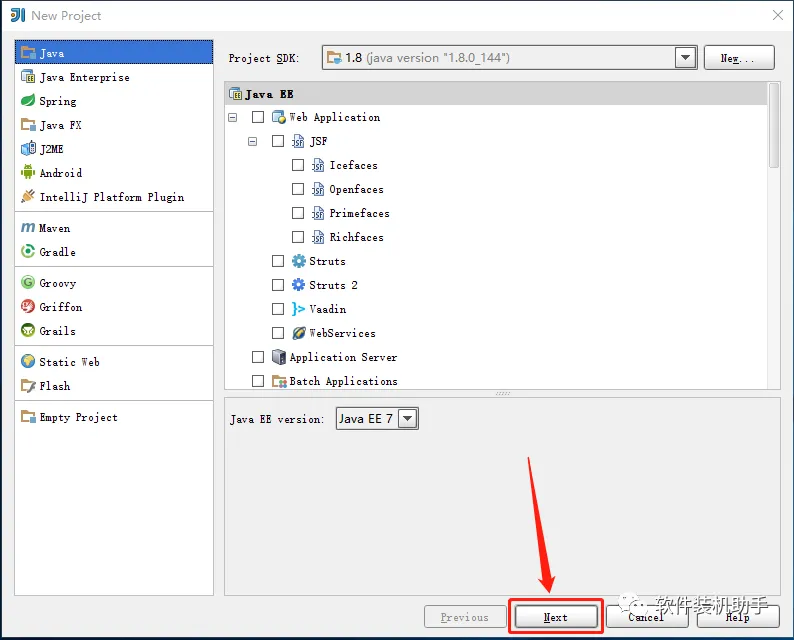Click the Groovy G icon
The image size is (794, 640).
pyautogui.click(x=28, y=283)
